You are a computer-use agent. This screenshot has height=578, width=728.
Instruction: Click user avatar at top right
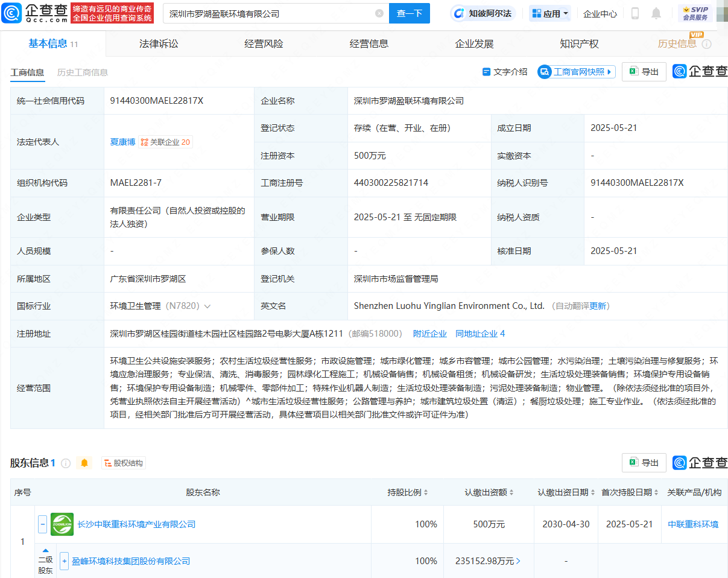(721, 13)
